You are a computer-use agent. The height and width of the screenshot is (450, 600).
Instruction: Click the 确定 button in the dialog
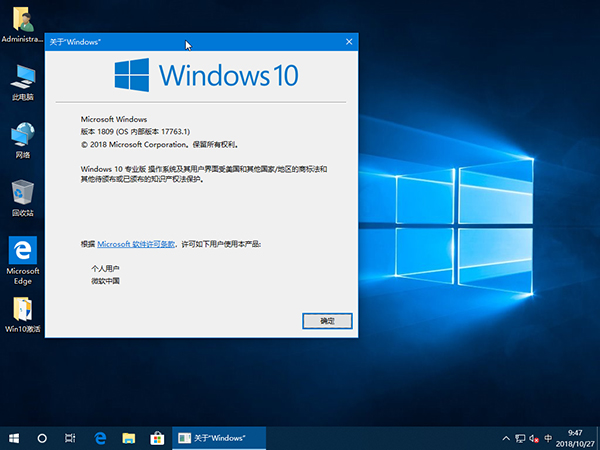pos(327,321)
